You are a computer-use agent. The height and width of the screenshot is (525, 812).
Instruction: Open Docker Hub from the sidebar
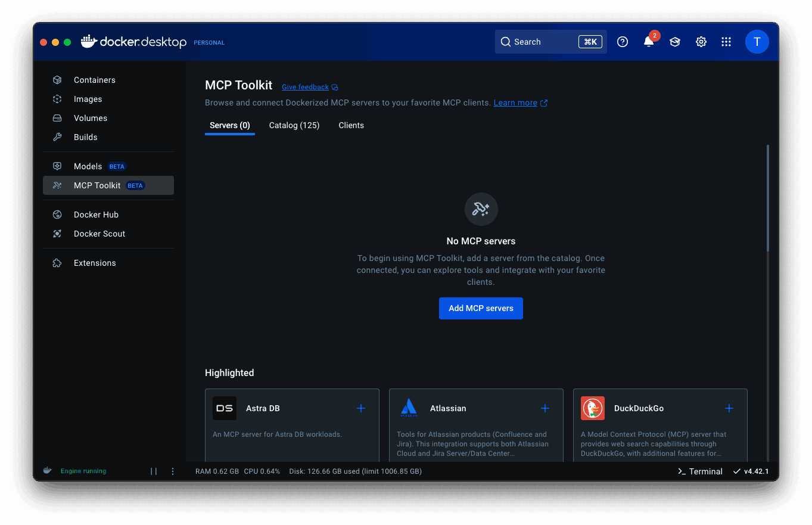[x=96, y=215]
